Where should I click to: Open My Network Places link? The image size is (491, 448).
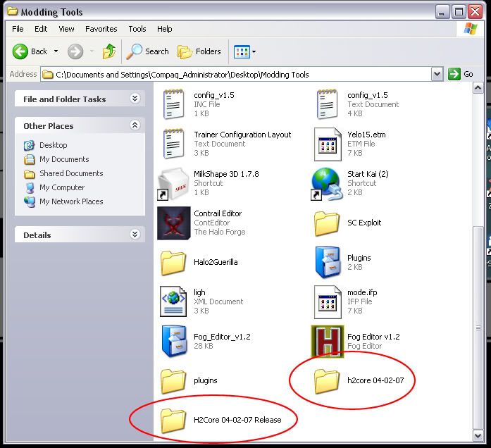click(71, 201)
